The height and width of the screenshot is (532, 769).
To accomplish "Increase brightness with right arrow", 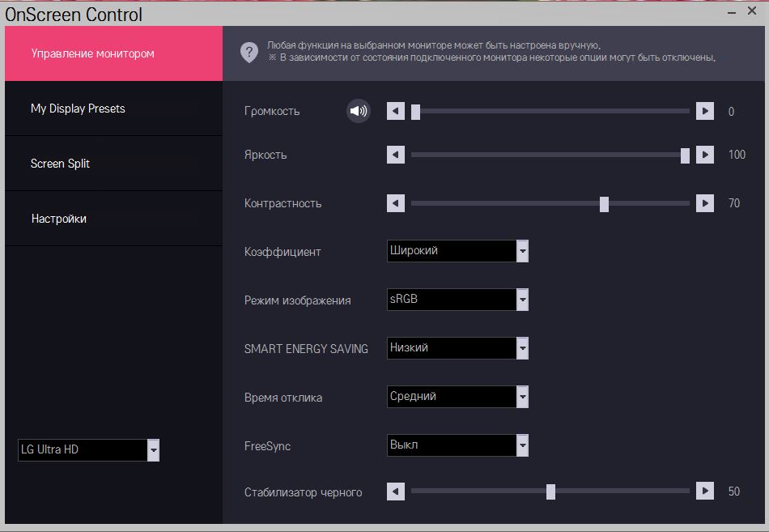I will click(705, 155).
